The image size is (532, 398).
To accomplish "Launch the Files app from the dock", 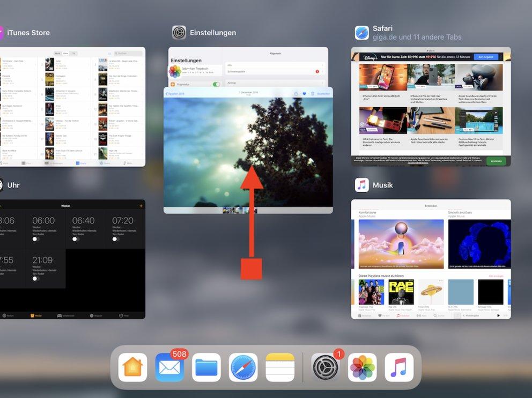I will pos(206,367).
